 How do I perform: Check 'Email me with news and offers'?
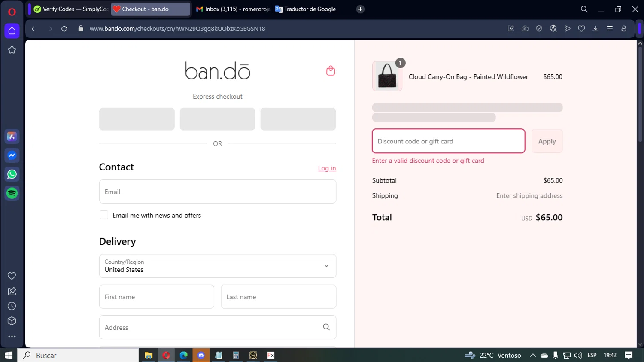click(104, 215)
